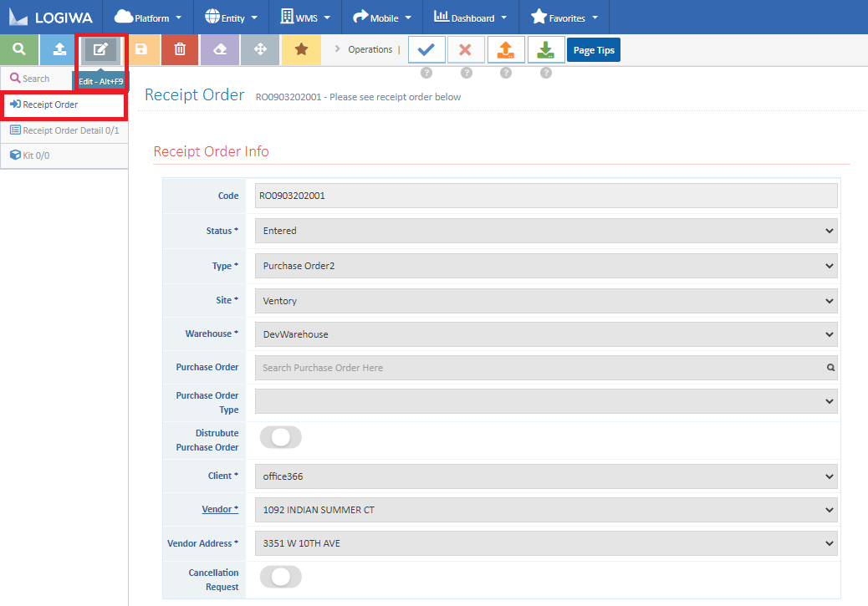
Task: Click the Page Tips button
Action: pos(593,49)
